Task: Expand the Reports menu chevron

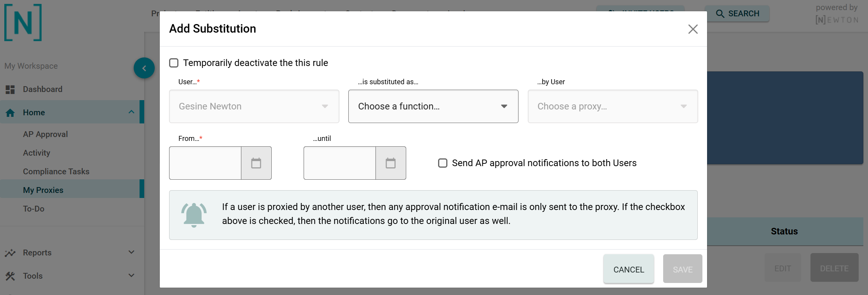Action: (131, 252)
